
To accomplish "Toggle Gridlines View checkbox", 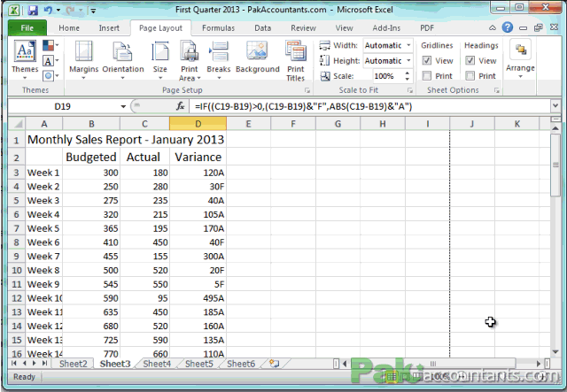I will click(427, 60).
